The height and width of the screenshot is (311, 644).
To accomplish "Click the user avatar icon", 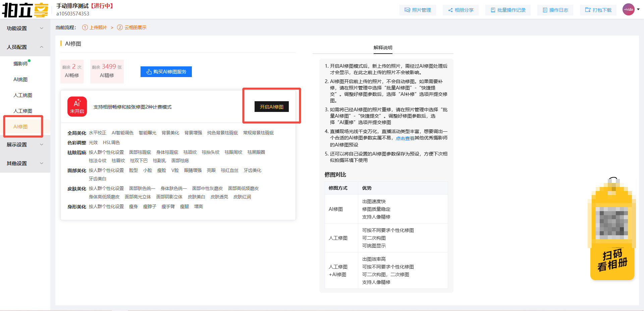I will 628,9.
